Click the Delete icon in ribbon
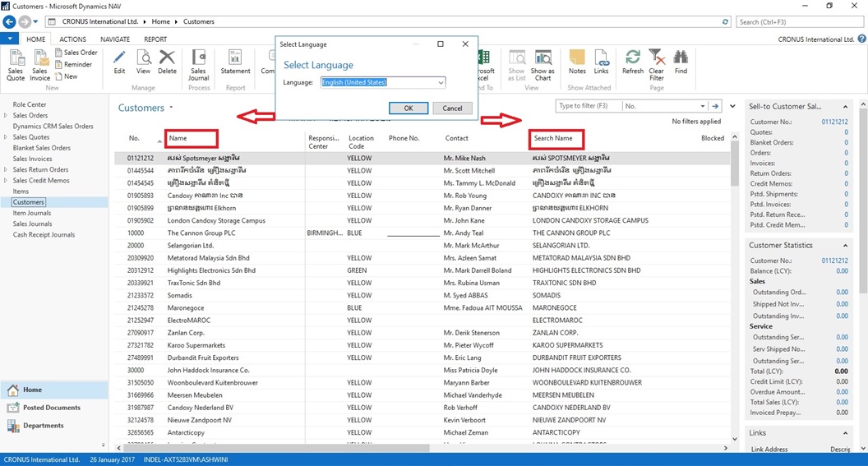 (167, 62)
